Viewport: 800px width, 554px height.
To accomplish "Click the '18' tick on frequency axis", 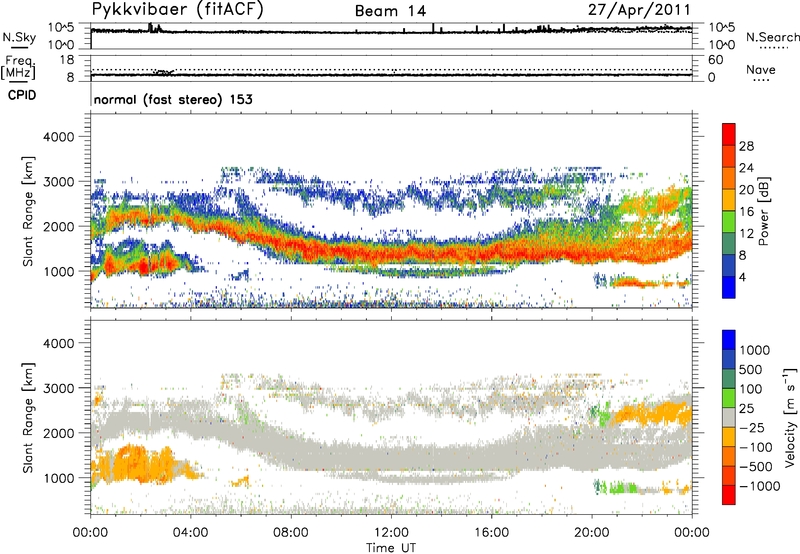I will coord(67,60).
